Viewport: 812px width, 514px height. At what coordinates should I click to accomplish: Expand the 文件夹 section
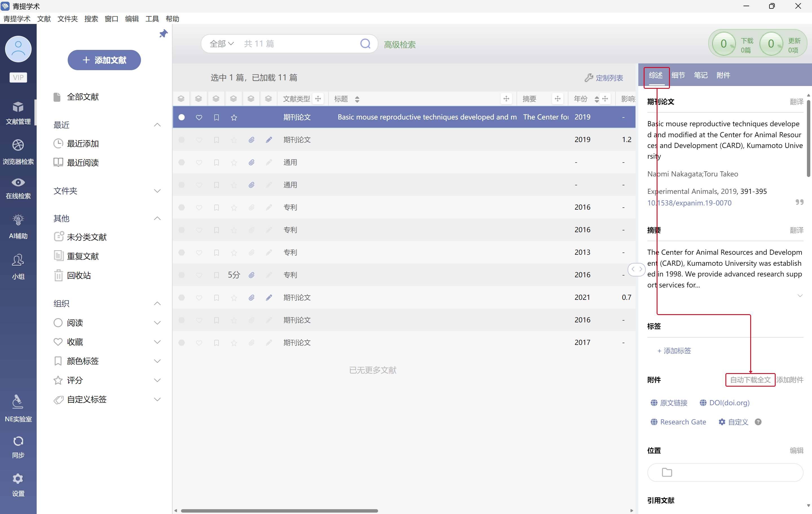point(157,191)
